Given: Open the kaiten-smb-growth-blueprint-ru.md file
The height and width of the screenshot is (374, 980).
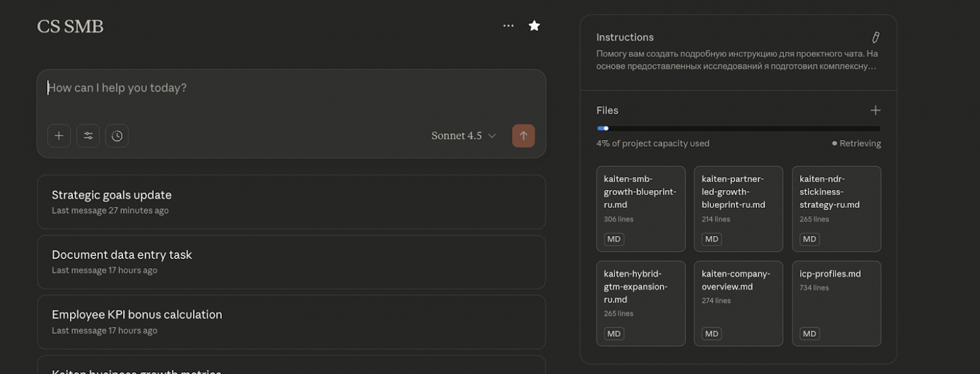Looking at the screenshot, I should (x=640, y=208).
